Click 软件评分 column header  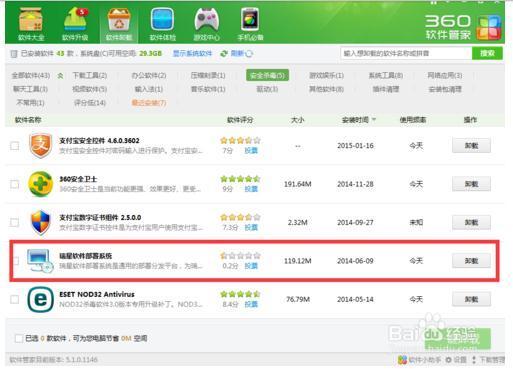coord(240,120)
